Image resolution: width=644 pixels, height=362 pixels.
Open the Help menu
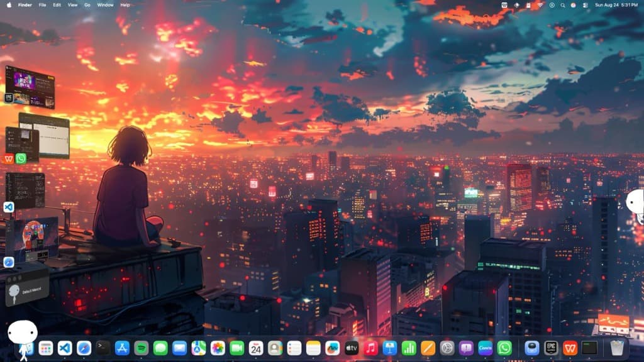(x=125, y=5)
